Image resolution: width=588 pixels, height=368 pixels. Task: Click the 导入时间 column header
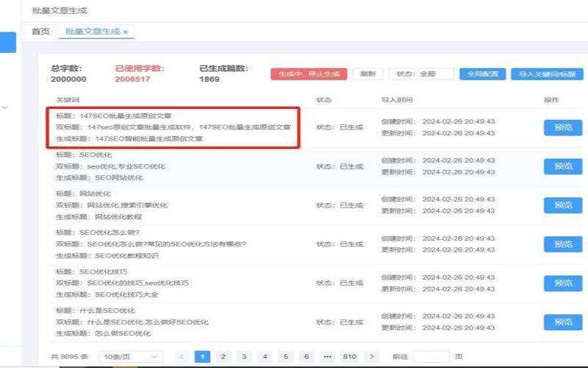pos(397,100)
